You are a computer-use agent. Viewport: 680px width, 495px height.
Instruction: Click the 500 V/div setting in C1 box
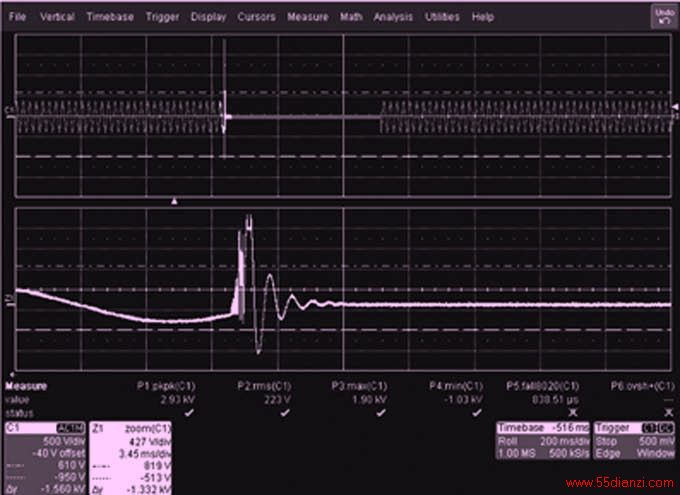63,442
